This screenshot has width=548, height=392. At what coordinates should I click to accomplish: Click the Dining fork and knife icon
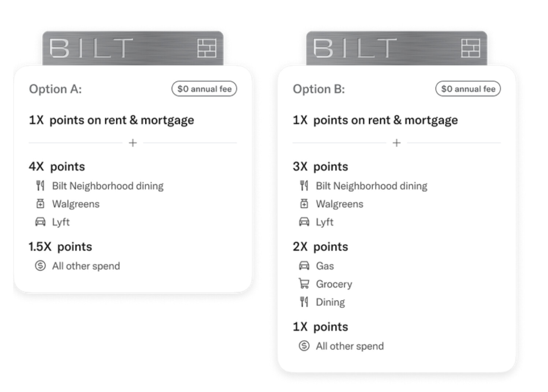point(304,302)
